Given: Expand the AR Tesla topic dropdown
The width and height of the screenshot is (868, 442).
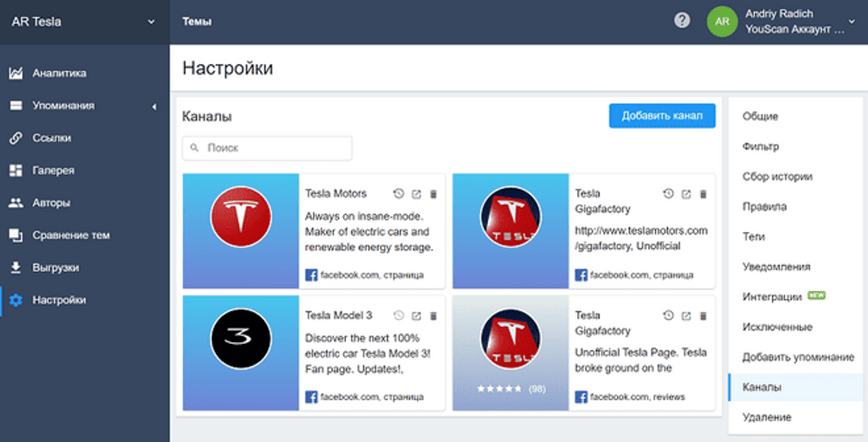Looking at the screenshot, I should pyautogui.click(x=151, y=21).
